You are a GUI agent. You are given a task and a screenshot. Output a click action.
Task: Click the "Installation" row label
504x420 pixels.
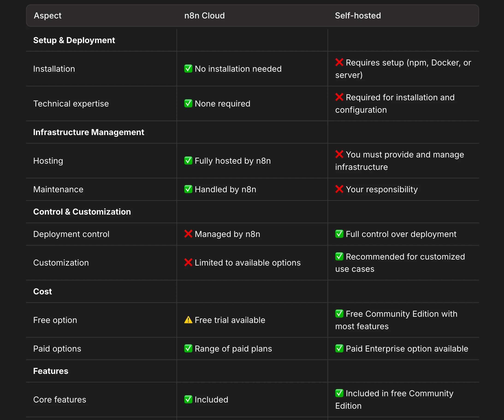click(x=54, y=69)
